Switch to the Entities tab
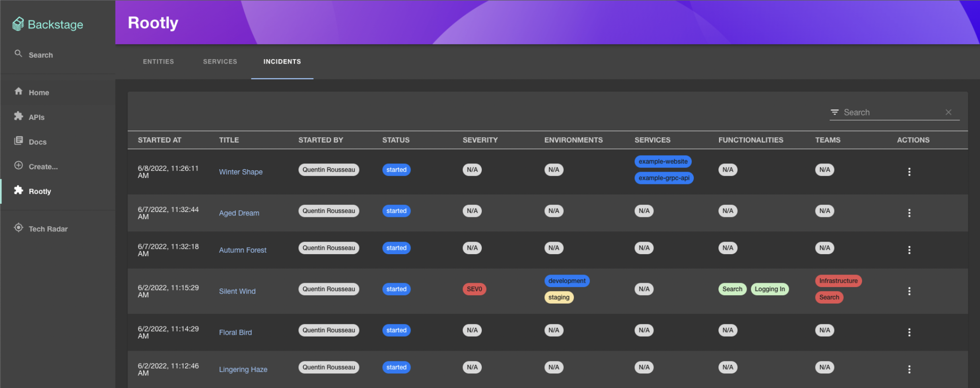980x388 pixels. [x=158, y=62]
